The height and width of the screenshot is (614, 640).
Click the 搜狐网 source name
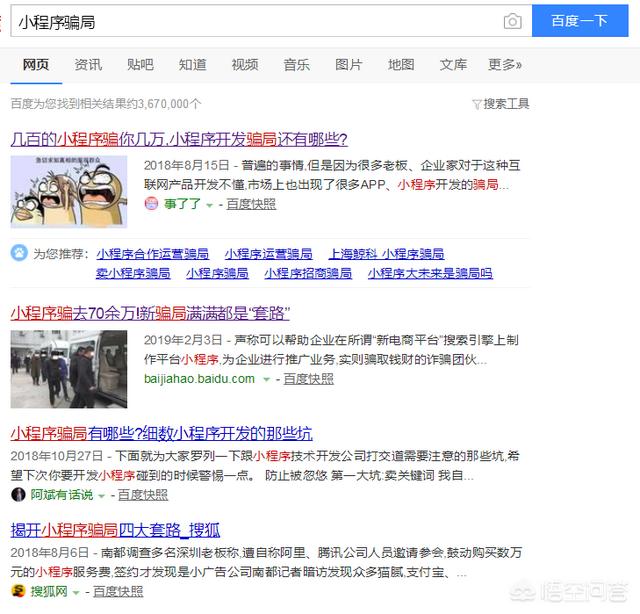[x=49, y=591]
